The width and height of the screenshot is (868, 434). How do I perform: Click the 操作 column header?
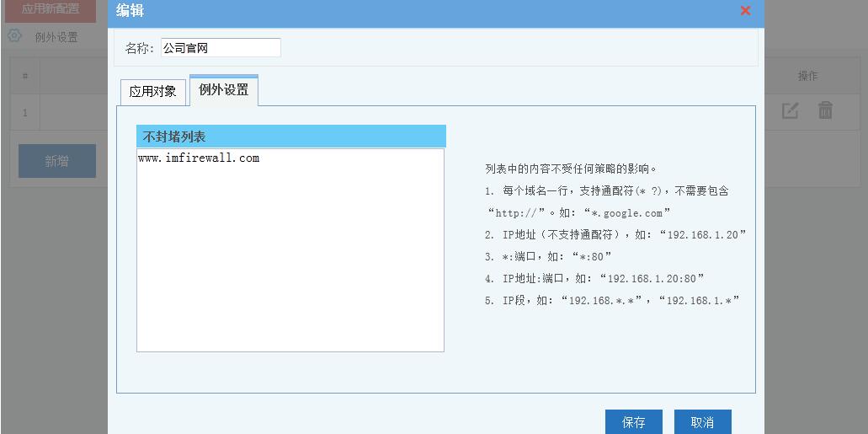click(807, 76)
